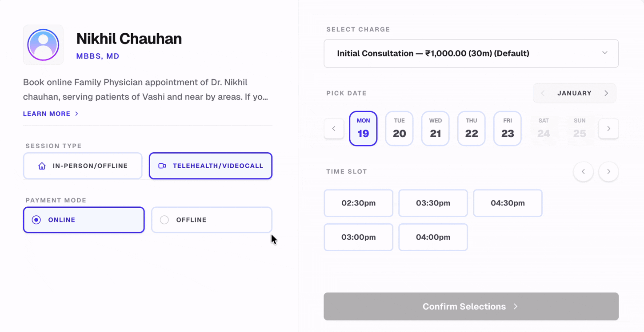Select Offline payment mode radio
The image size is (644, 332).
164,220
